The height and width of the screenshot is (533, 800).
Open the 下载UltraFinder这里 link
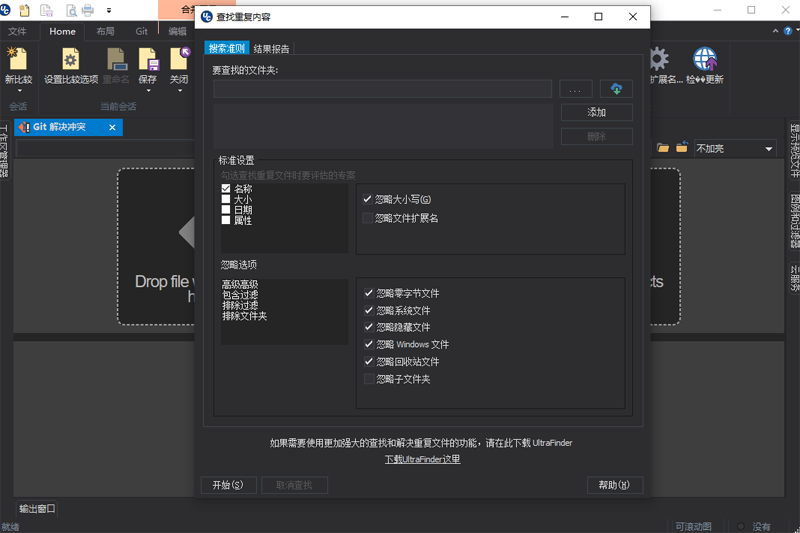click(x=422, y=459)
